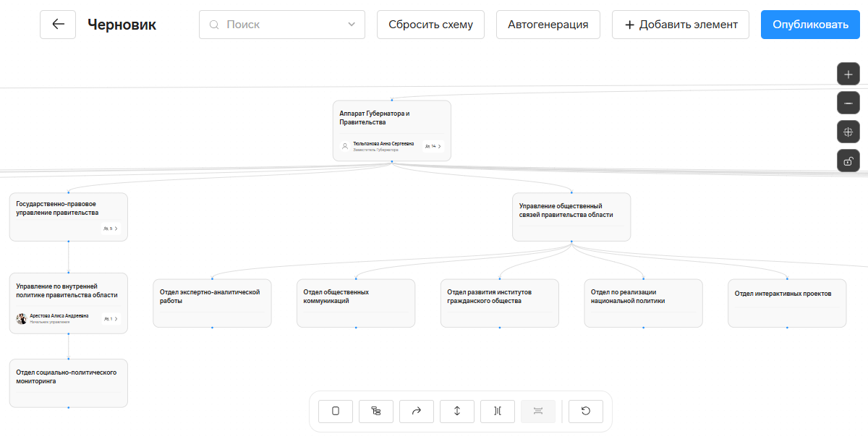This screenshot has height=439, width=868.
Task: Click the fit-to-view crosshair icon
Action: pos(848,132)
